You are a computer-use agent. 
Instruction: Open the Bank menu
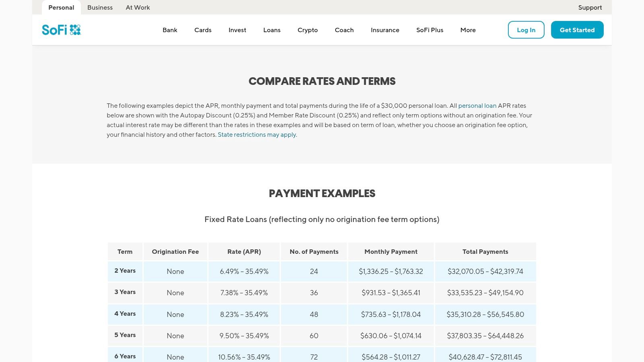(x=170, y=30)
